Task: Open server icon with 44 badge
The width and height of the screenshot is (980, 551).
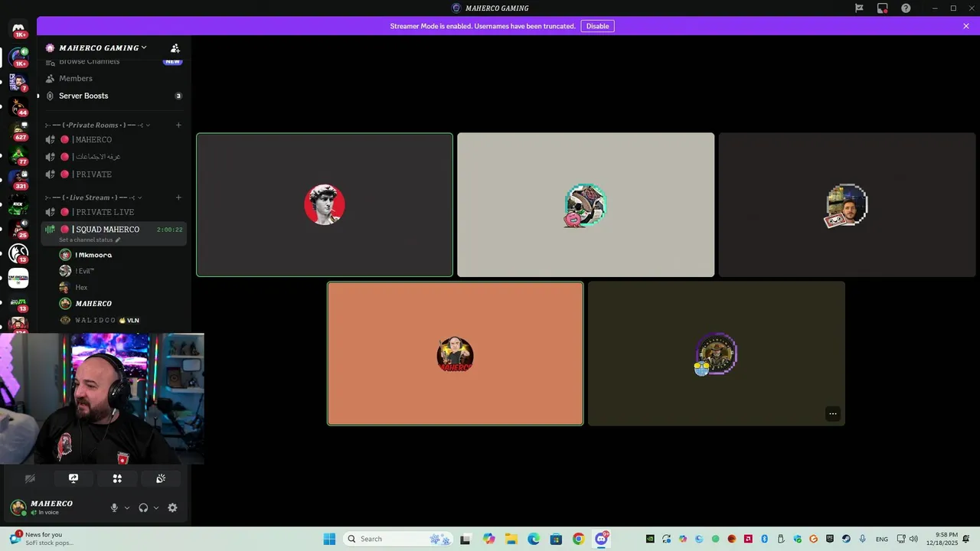Action: 18,106
